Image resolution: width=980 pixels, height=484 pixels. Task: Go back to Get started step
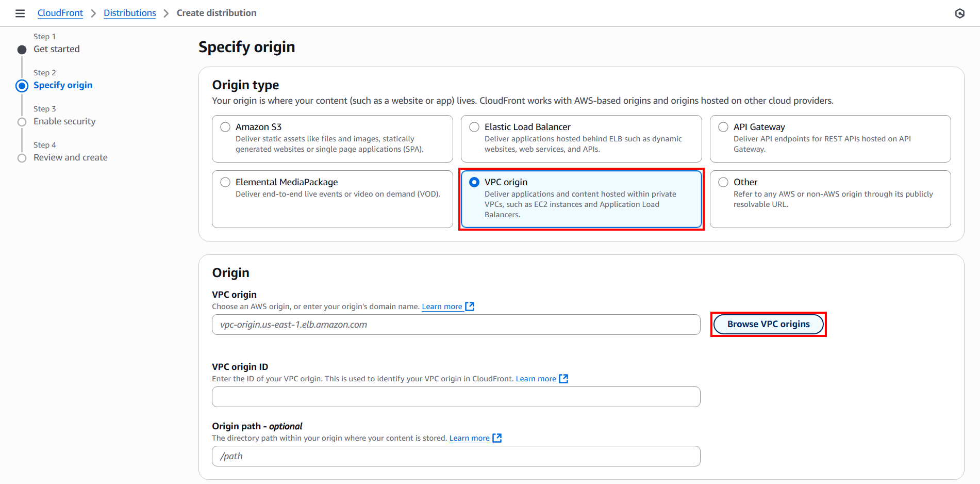point(57,49)
